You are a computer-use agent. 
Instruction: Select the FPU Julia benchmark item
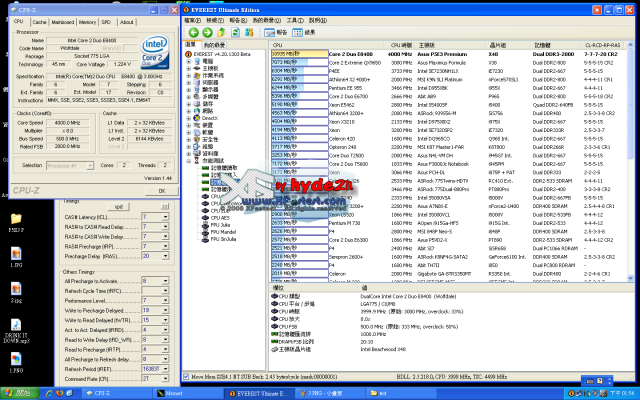216,225
